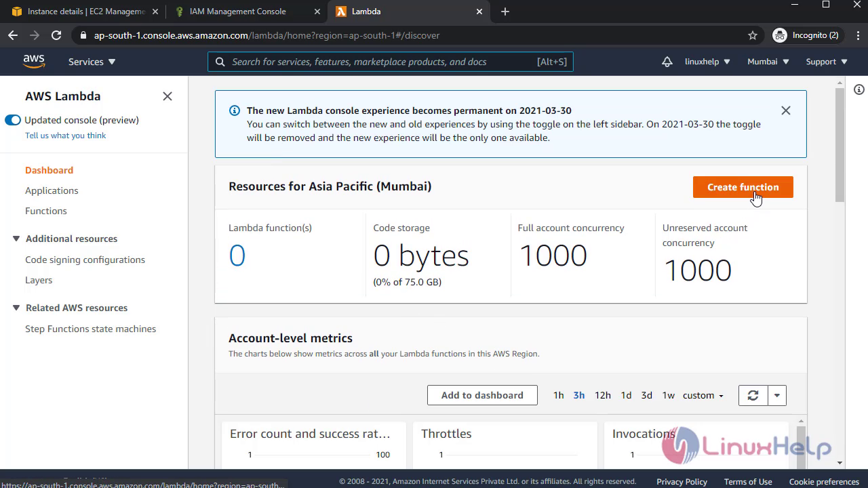The width and height of the screenshot is (868, 488).
Task: Open the refresh options dropdown arrow
Action: coord(777,395)
